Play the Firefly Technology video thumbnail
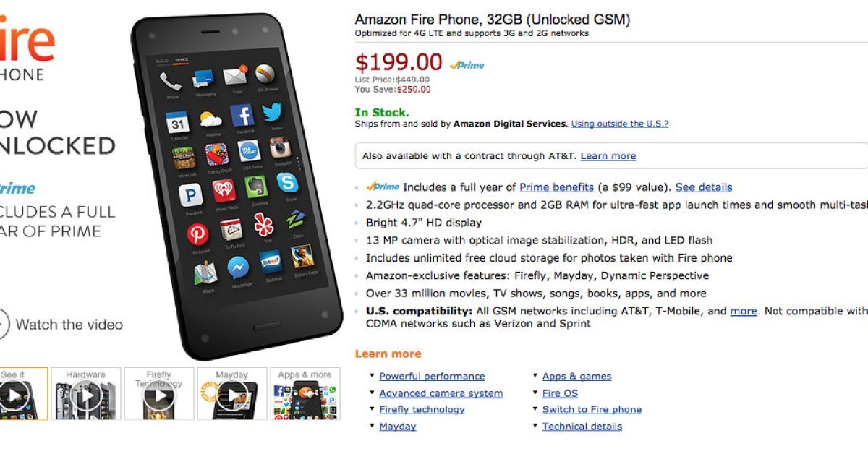Screen dimensions: 868x454 pyautogui.click(x=158, y=394)
